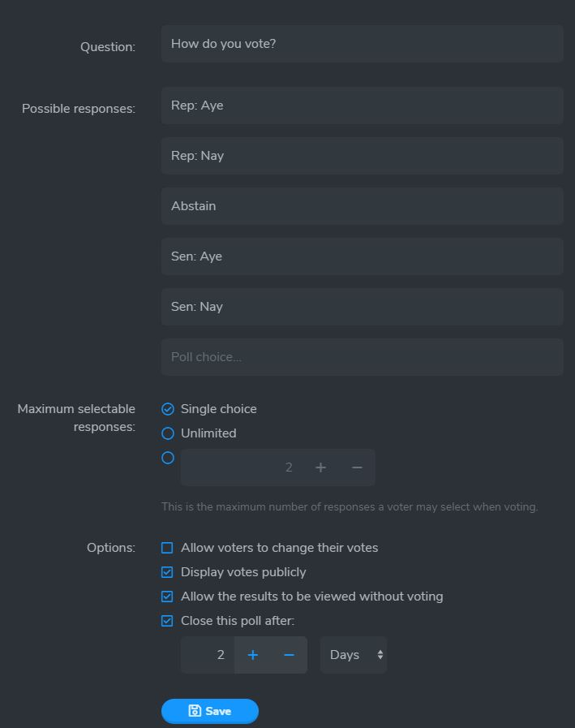Edit the 'Sen: Nay' response field

click(x=362, y=307)
